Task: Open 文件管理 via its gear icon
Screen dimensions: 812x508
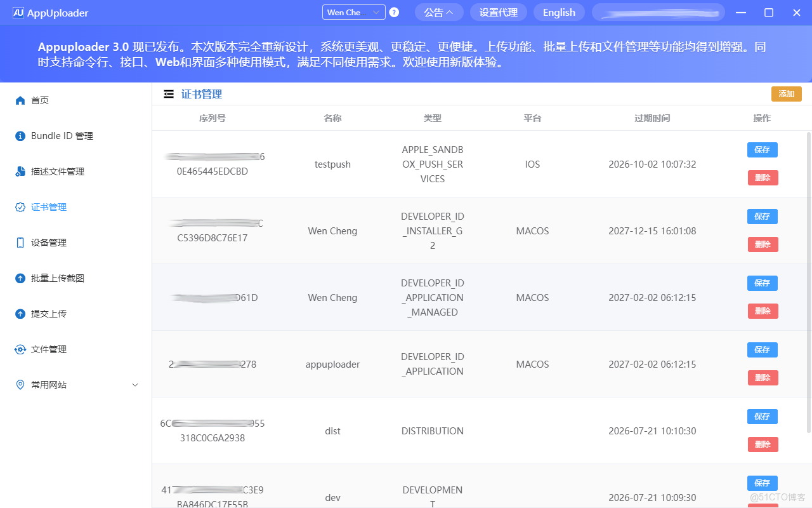Action: pos(20,349)
